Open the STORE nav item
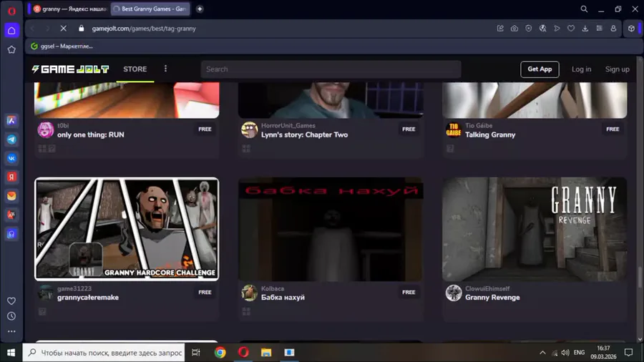 [x=135, y=69]
